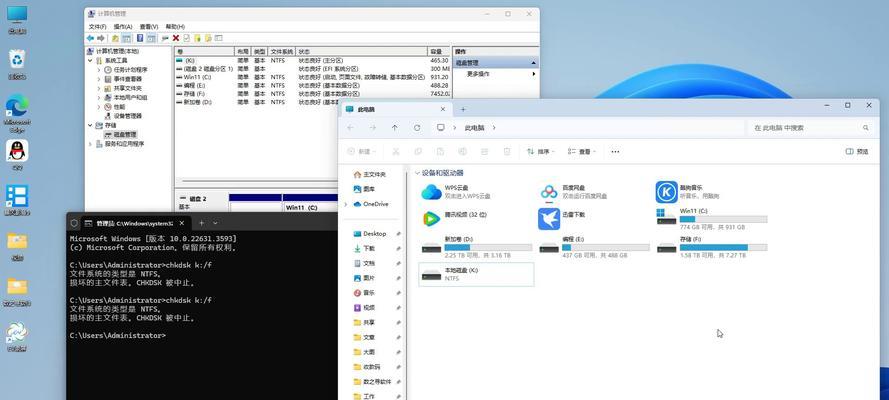Collapse 系统工具 node in Computer Management tree
This screenshot has width=889, height=400.
click(x=90, y=61)
